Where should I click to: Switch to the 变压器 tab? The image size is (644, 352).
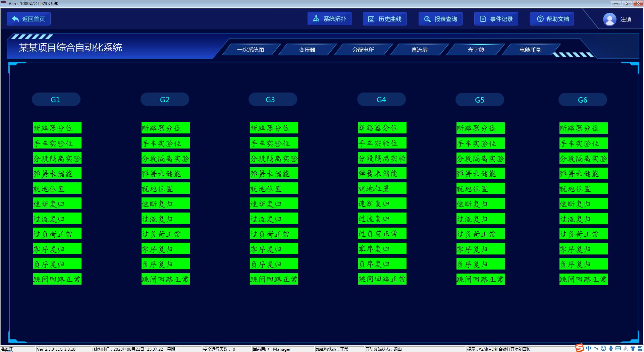[307, 50]
